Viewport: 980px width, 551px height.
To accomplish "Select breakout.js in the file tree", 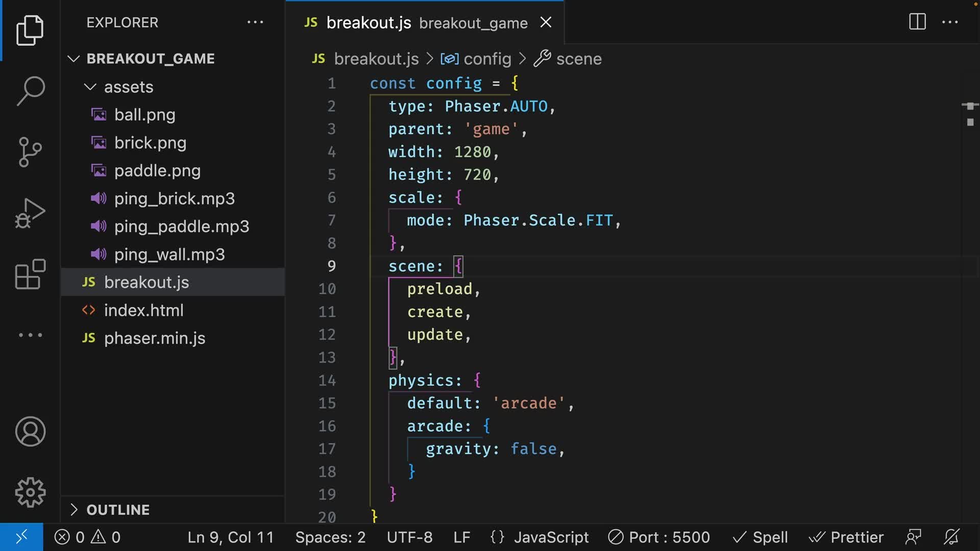I will pos(173,282).
